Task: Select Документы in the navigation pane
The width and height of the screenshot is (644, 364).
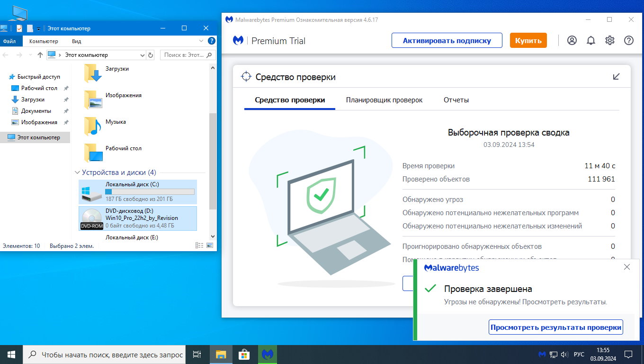Action: coord(36,111)
